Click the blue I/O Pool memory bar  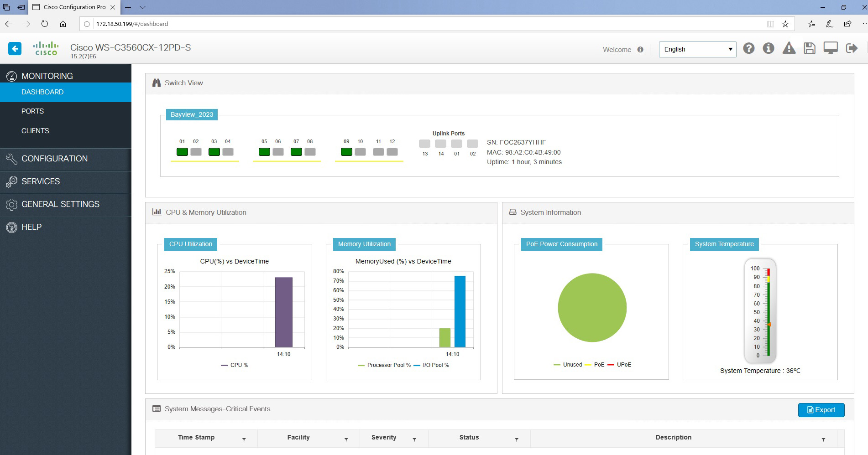coord(460,311)
